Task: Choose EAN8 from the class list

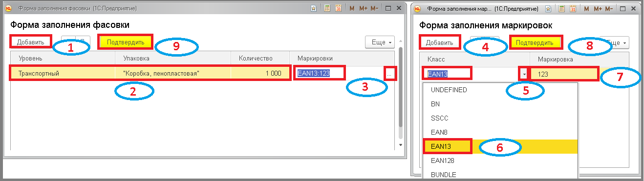Action: (x=500, y=132)
